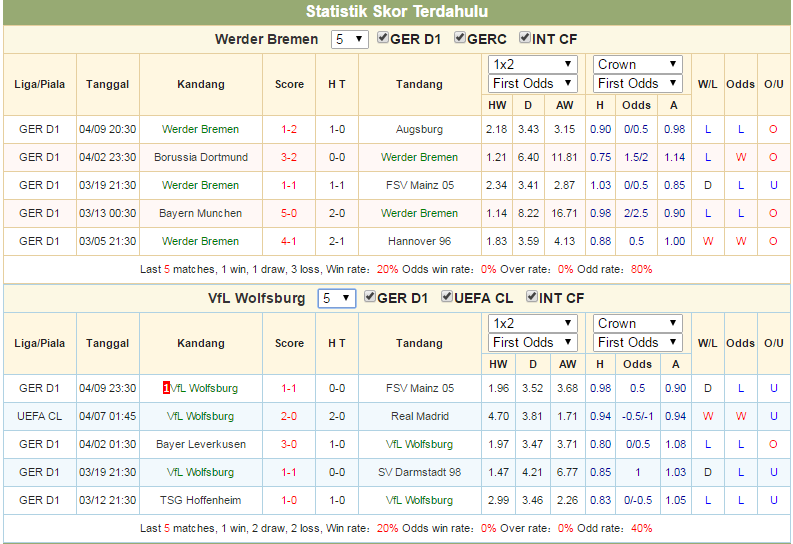This screenshot has height=544, width=793.
Task: Click Borussia Dortmund home team name
Action: click(x=201, y=157)
